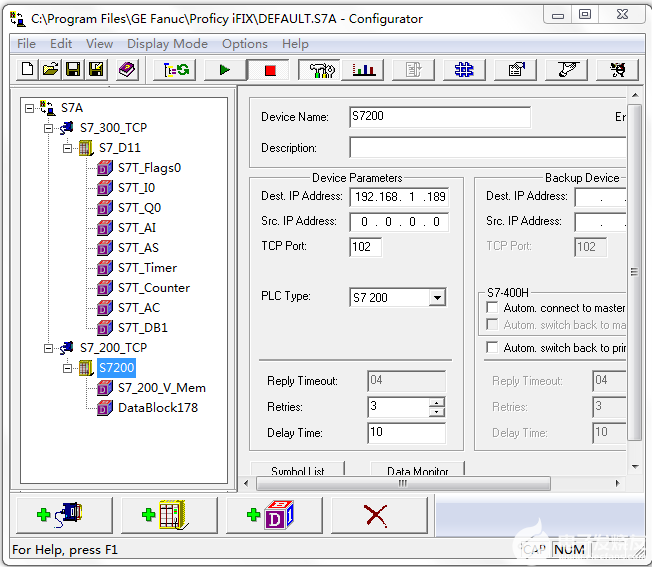
Task: Add a device with green plus icon
Action: tap(169, 515)
